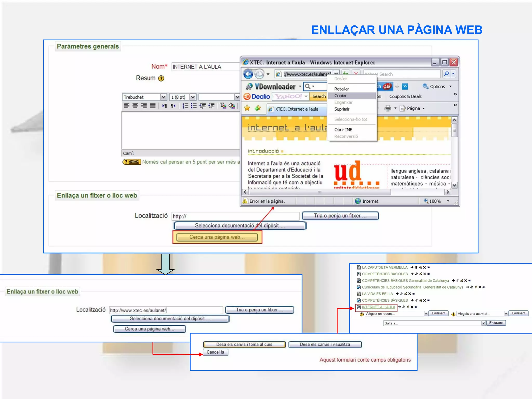Edit LA VIDA ES BELLA using its pencil icon
532x399 pixels.
tap(405, 294)
